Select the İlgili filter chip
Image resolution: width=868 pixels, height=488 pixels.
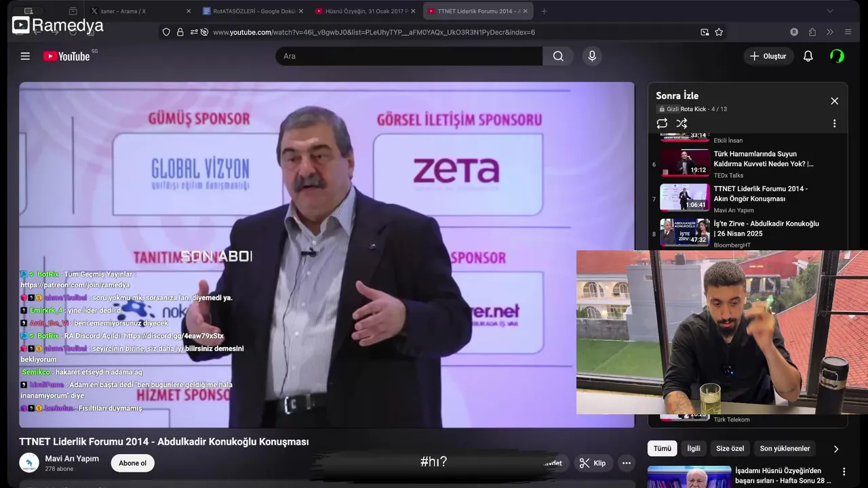click(694, 448)
